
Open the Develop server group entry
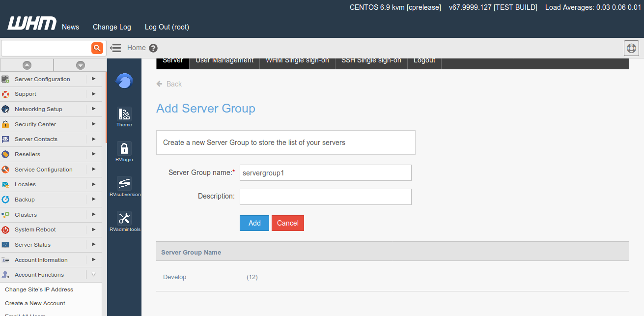point(175,277)
